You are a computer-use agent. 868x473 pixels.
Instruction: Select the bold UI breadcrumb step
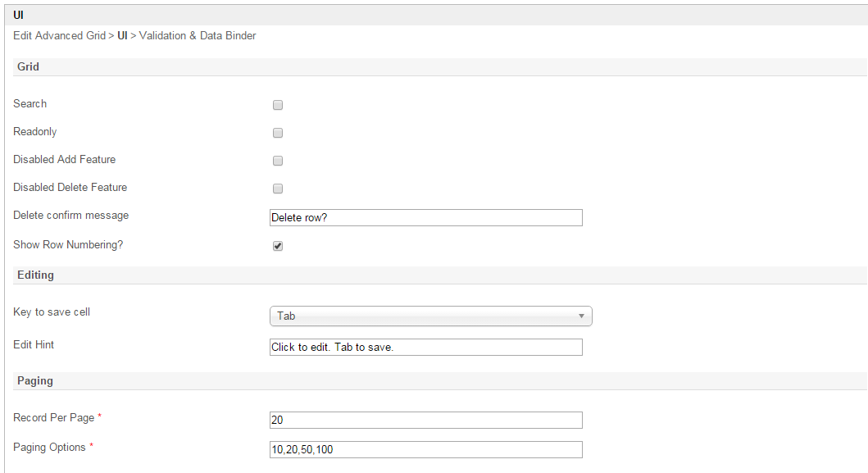(122, 36)
